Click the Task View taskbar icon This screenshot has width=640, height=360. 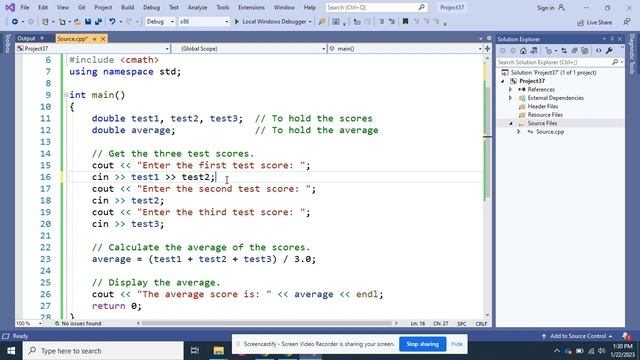tap(195, 351)
